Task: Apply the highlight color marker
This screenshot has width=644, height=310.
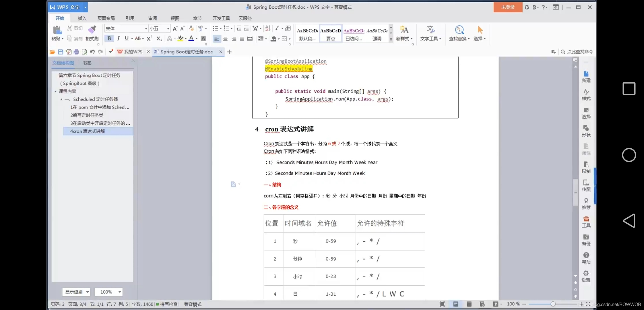Action: [180, 38]
